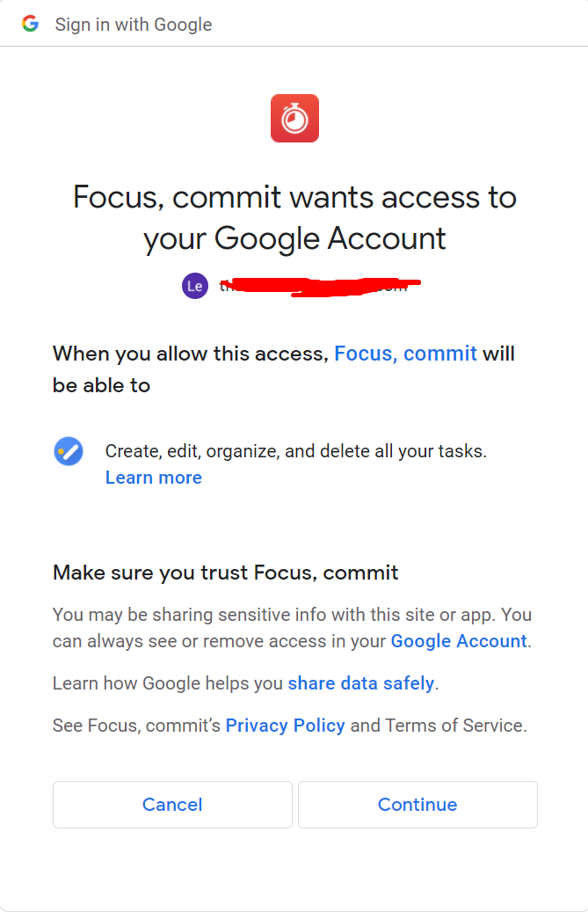The width and height of the screenshot is (588, 912).
Task: Open the Google Account link
Action: pos(459,640)
